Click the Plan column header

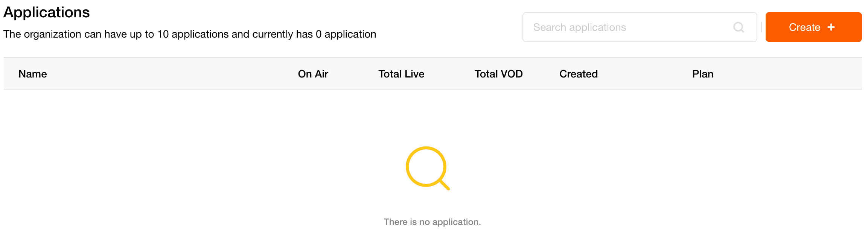click(x=703, y=74)
